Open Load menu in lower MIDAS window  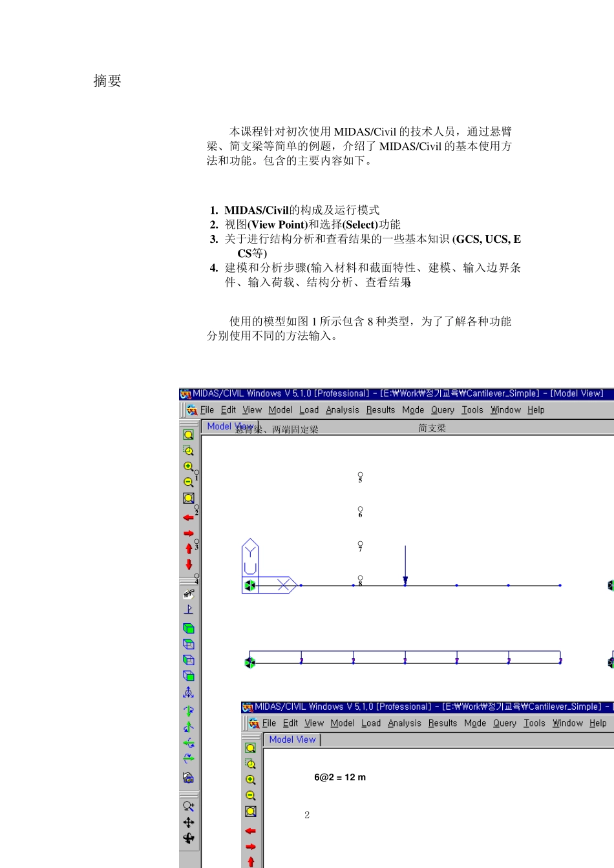[x=371, y=723]
